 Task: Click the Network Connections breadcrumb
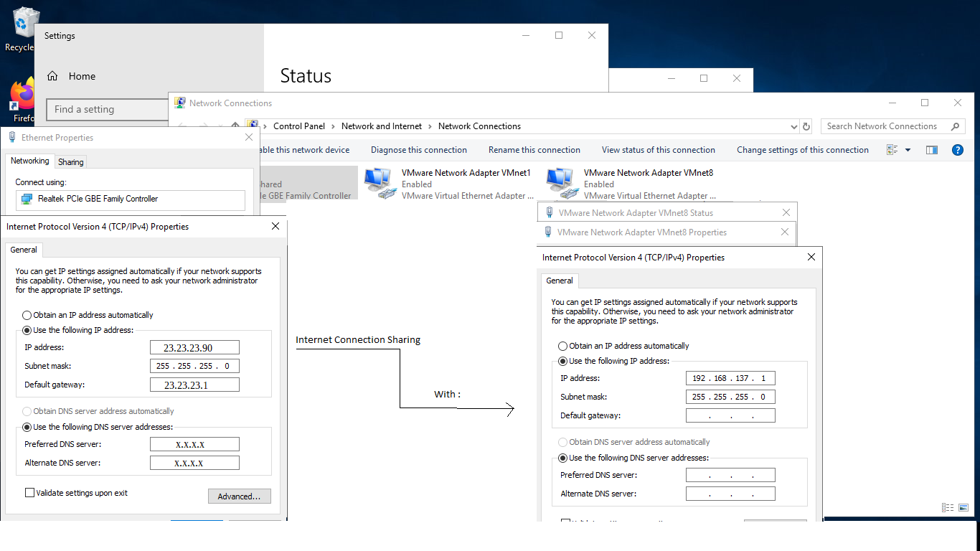[x=479, y=126]
